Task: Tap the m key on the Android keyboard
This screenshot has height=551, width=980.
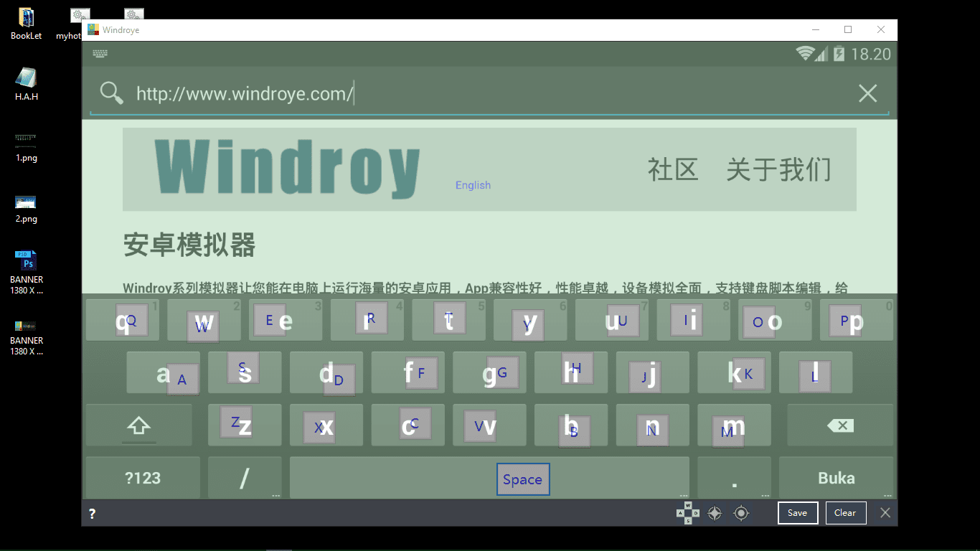Action: pos(734,425)
